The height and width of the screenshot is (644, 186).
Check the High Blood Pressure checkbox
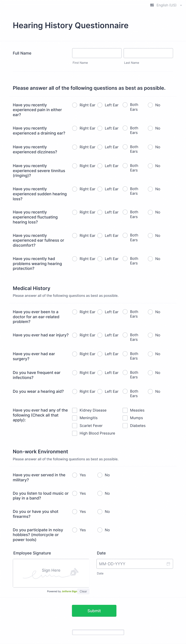pos(74,433)
